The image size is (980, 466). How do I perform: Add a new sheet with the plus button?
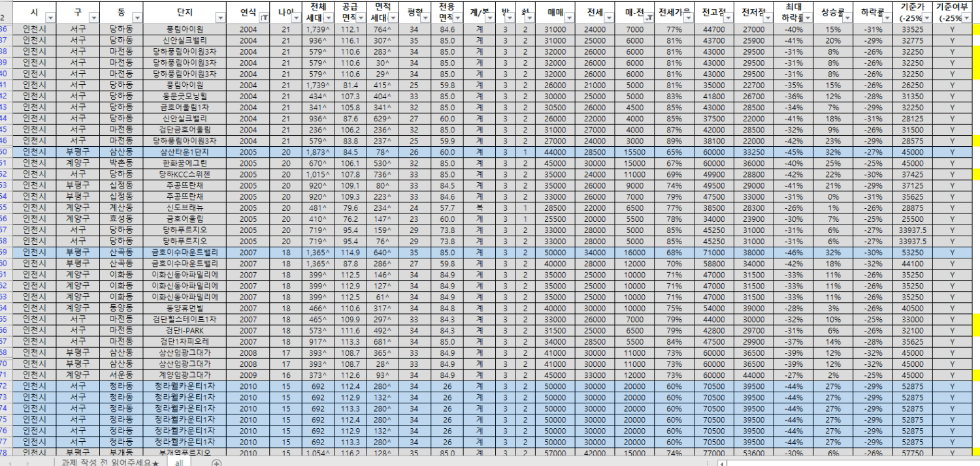[x=217, y=462]
